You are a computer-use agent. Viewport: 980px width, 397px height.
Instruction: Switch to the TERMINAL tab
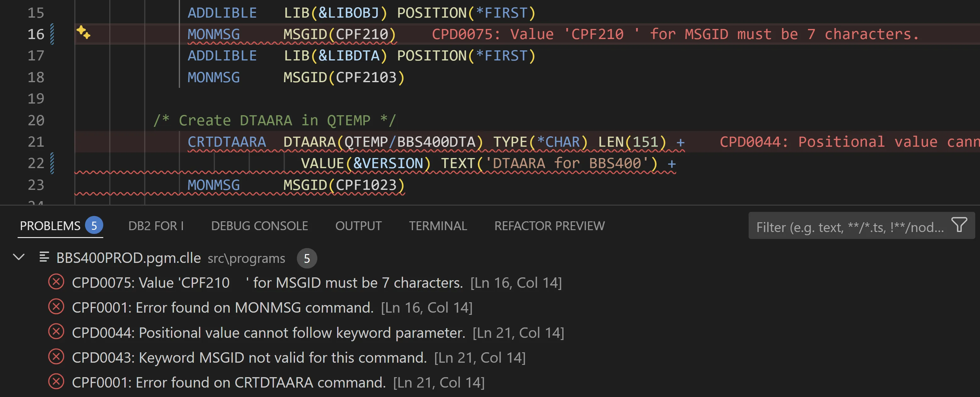click(x=438, y=225)
